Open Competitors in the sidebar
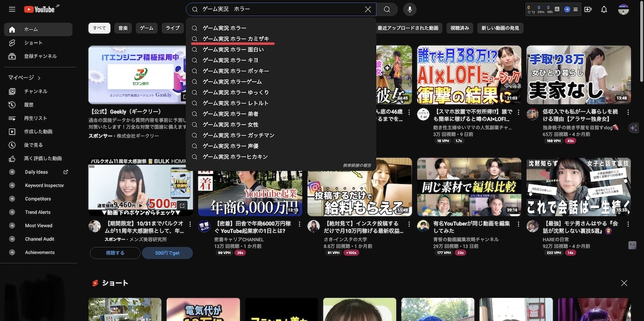Viewport: 644px width, 321px height. (x=38, y=199)
